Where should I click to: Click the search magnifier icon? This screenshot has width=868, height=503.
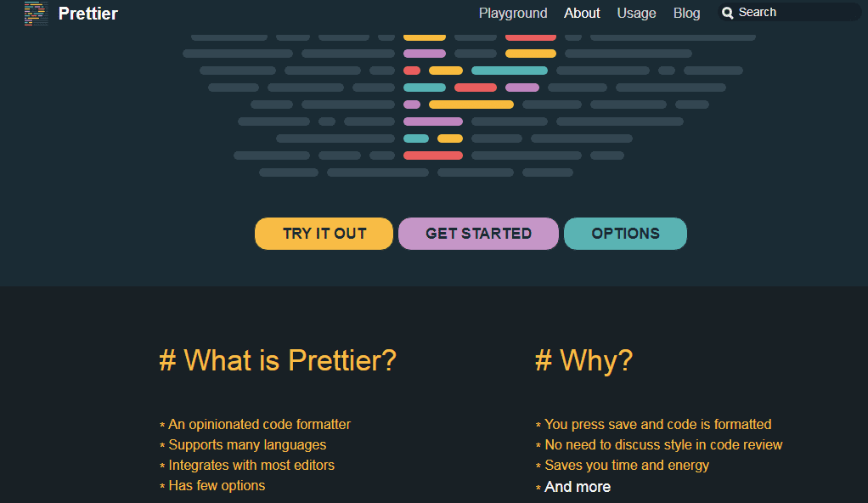[727, 13]
